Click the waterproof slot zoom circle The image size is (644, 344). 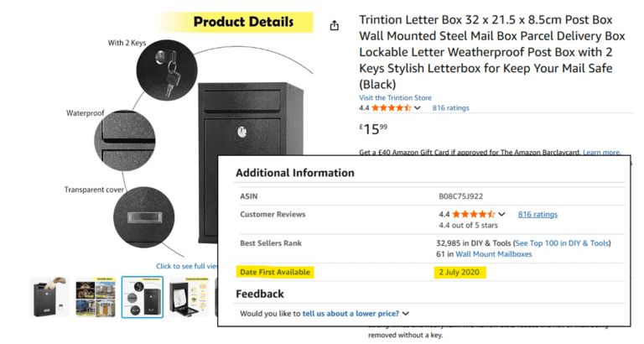[125, 135]
